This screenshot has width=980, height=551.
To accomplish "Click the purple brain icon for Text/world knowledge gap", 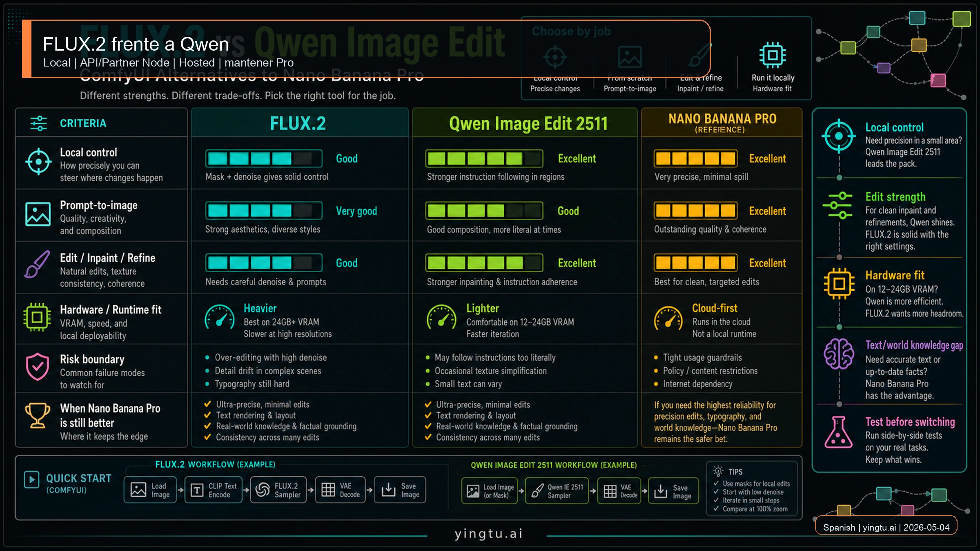I will coord(839,354).
